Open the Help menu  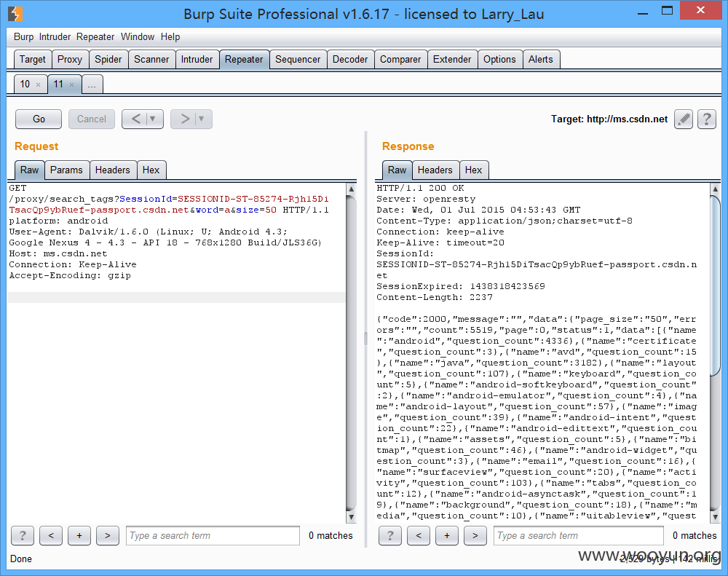coord(170,36)
